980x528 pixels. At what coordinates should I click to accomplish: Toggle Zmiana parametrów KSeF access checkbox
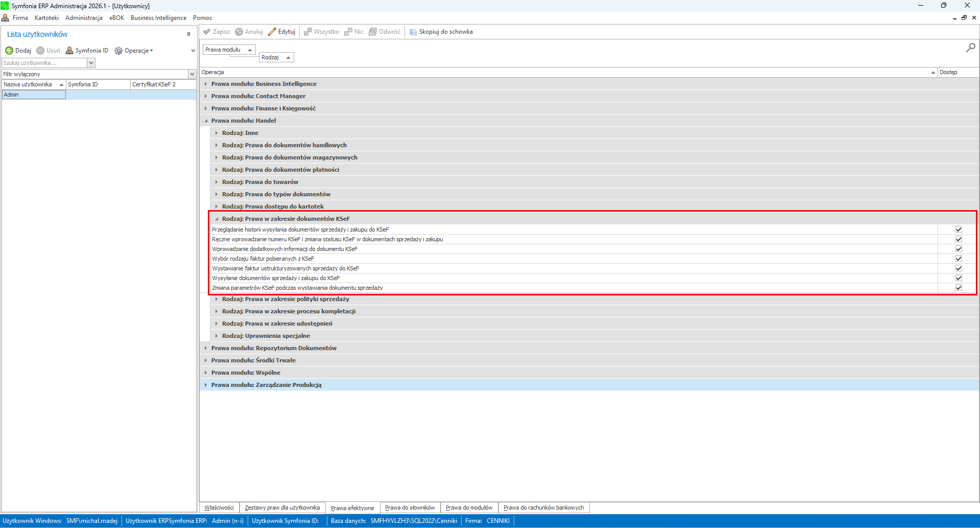pos(959,288)
